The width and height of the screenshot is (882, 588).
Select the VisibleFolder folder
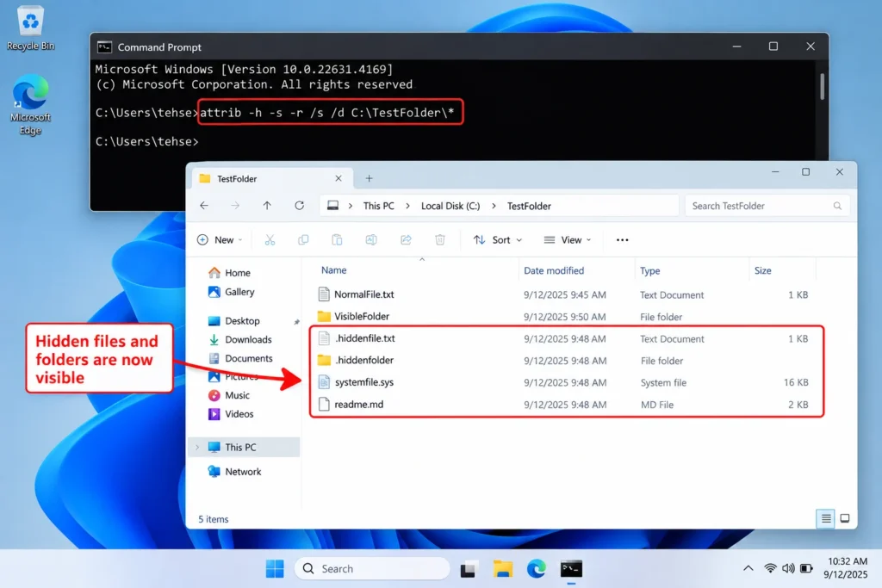click(x=562, y=317)
